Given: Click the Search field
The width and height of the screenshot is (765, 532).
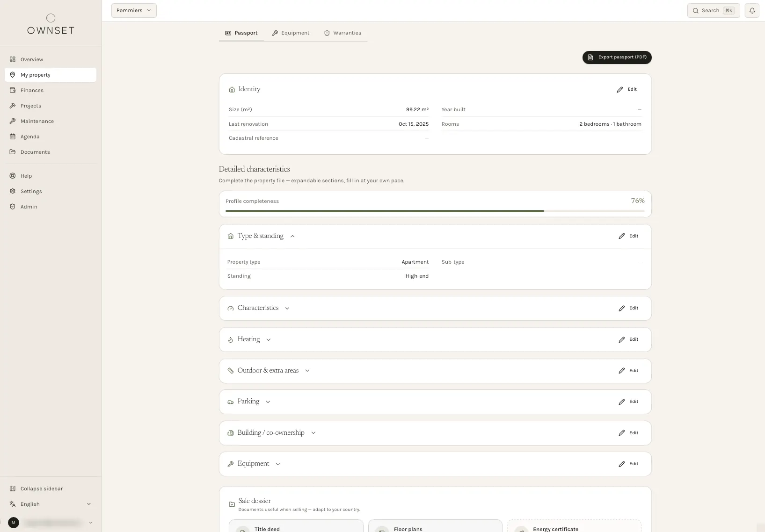Looking at the screenshot, I should [713, 10].
